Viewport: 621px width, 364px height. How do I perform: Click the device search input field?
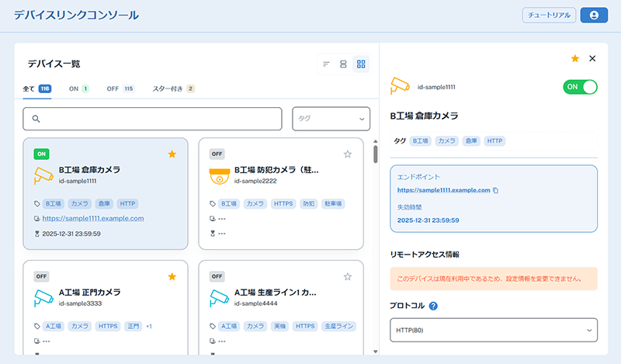[x=152, y=119]
